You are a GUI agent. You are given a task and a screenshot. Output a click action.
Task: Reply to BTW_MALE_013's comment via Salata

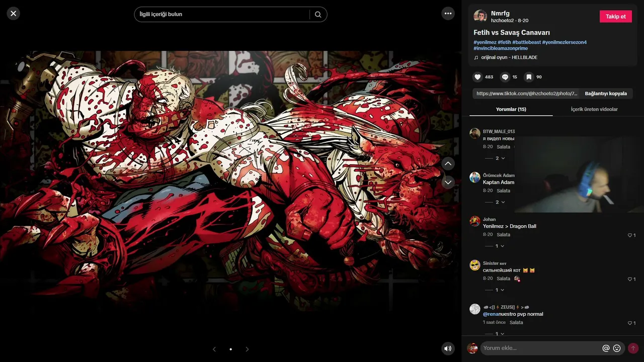(x=503, y=147)
